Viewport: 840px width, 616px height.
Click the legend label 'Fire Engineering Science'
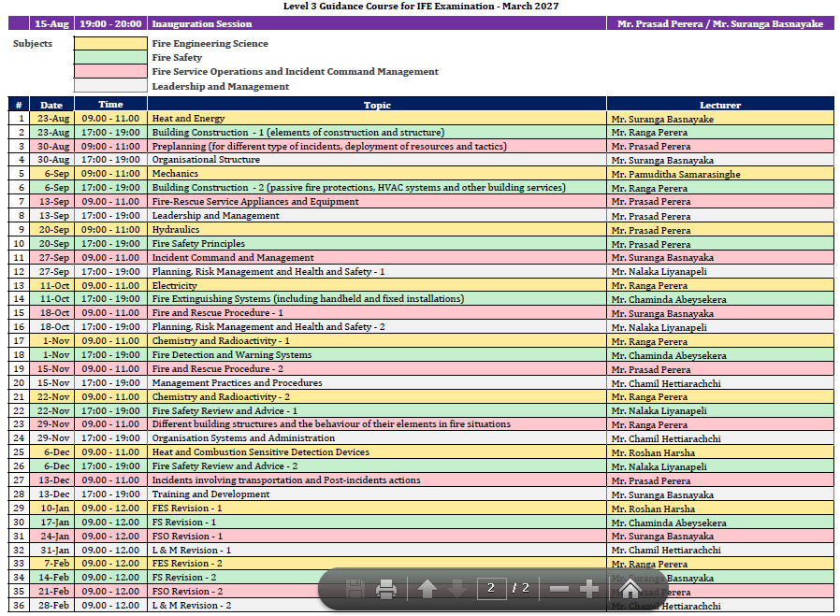pos(210,43)
